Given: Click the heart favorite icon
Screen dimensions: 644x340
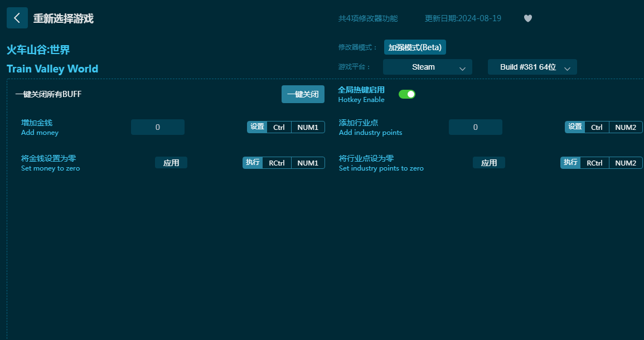Looking at the screenshot, I should [527, 18].
